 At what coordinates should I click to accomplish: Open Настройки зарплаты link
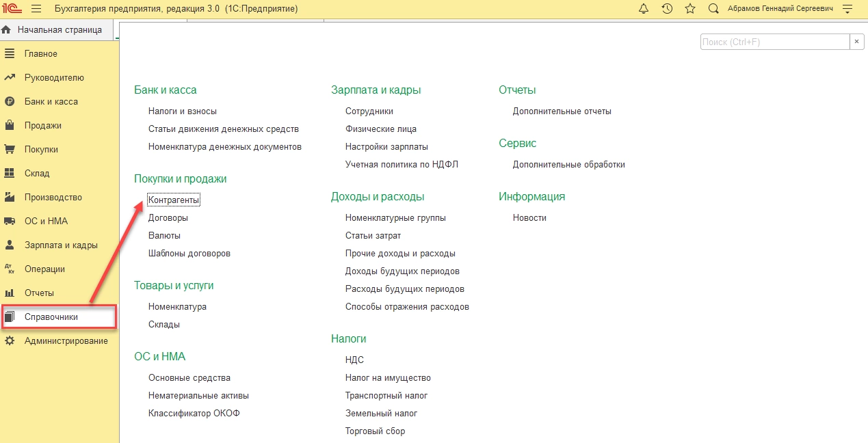[x=387, y=147]
